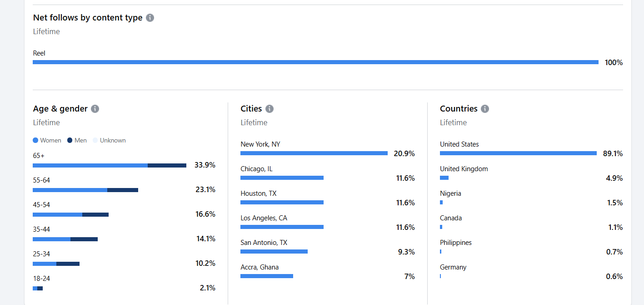Click the Reel 100% progress bar
644x305 pixels.
[x=315, y=62]
